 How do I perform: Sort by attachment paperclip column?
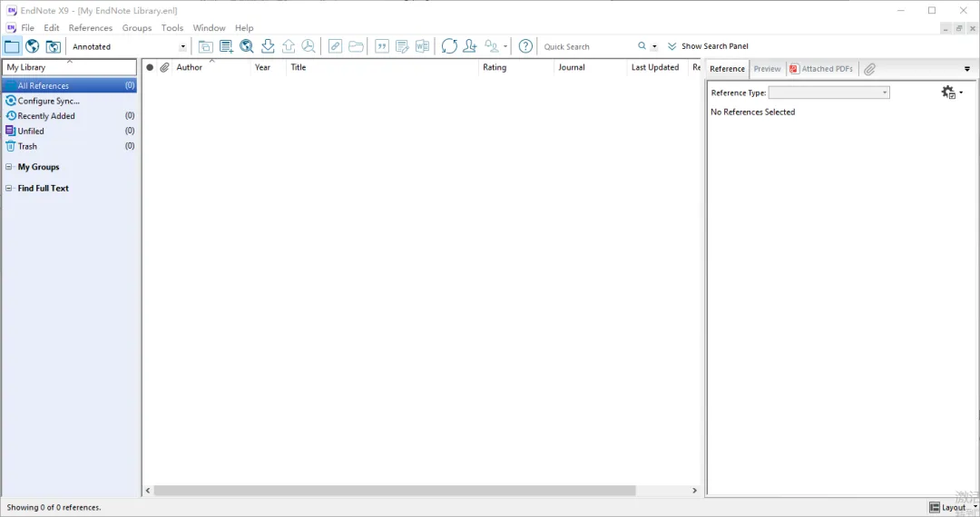click(x=164, y=67)
